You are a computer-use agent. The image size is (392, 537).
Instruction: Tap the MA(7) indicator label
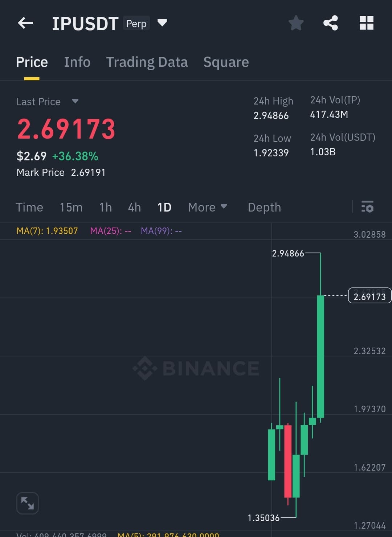[x=47, y=231]
